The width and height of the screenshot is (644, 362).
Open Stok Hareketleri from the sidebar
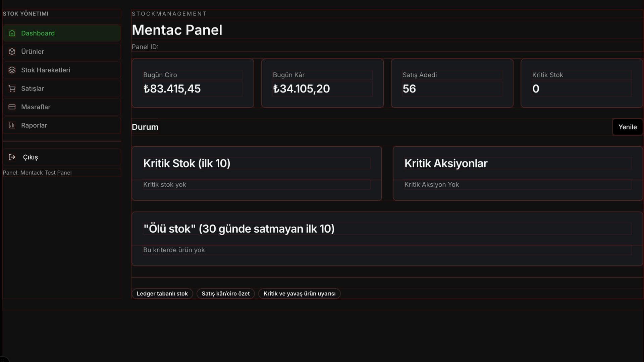[46, 70]
